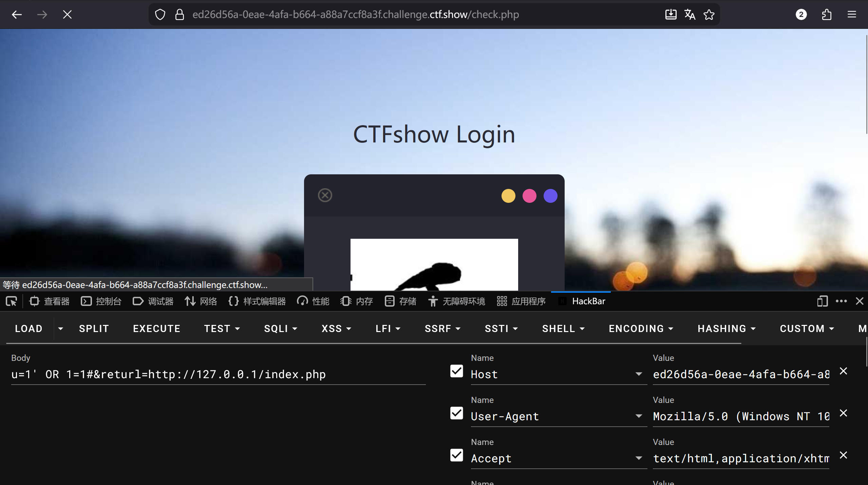Activate the element picker tool
868x485 pixels.
pos(11,301)
